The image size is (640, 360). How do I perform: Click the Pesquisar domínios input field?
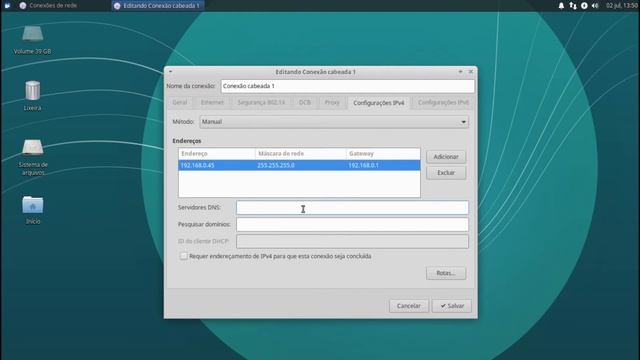pos(352,224)
